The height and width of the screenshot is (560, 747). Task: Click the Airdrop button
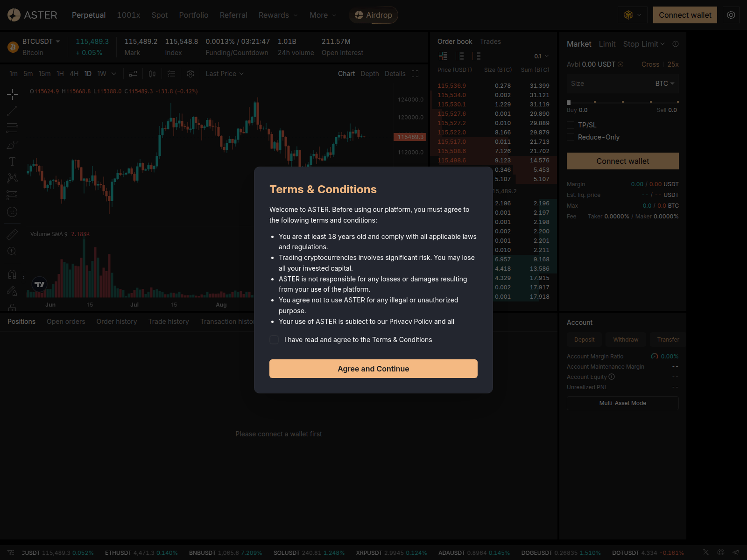pos(373,15)
